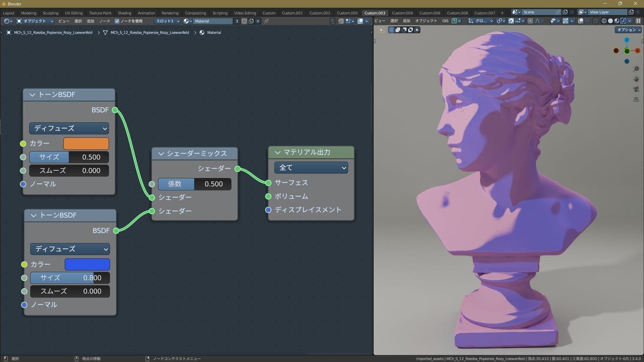Toggle camera view icon in viewport
The image size is (644, 362).
coord(636,89)
